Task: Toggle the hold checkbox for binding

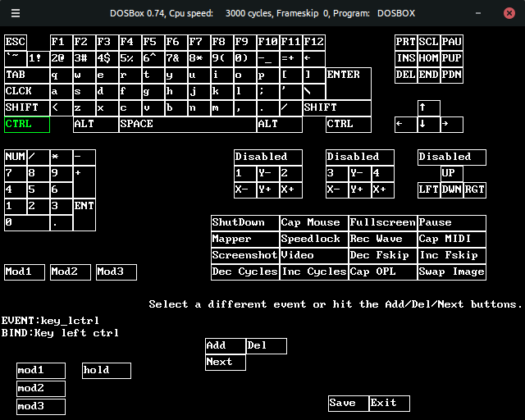Action: coord(107,371)
